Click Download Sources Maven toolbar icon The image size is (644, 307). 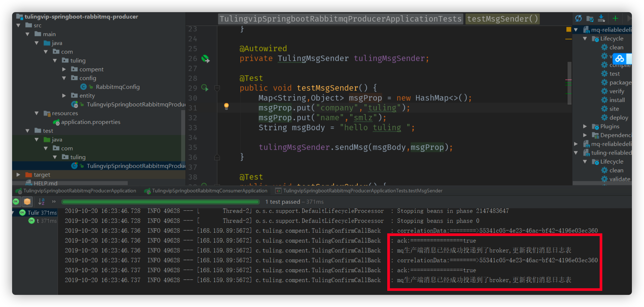[601, 19]
